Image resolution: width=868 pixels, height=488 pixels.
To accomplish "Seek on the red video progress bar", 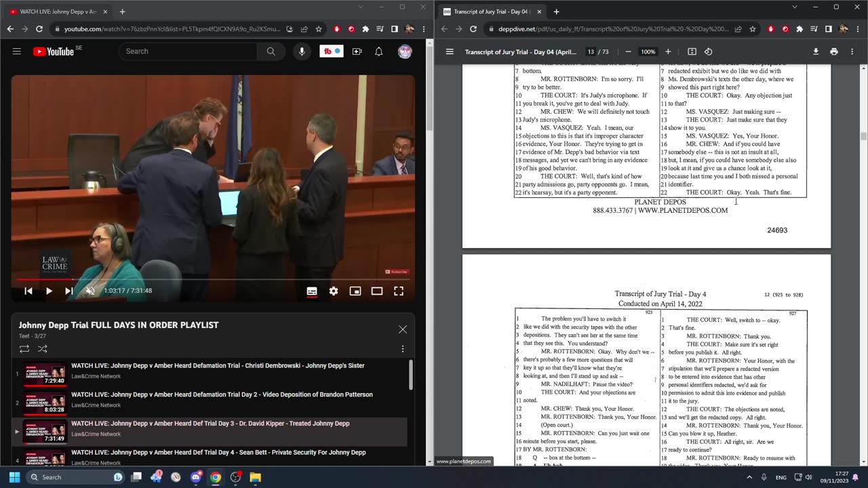I will click(x=213, y=279).
